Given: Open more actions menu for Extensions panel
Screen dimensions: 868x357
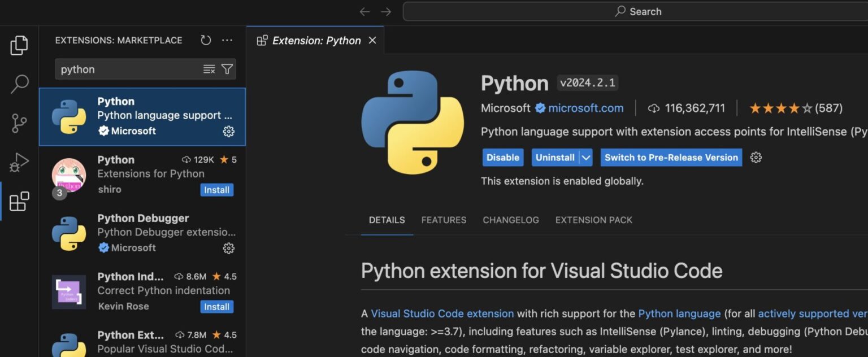Looking at the screenshot, I should pyautogui.click(x=227, y=40).
